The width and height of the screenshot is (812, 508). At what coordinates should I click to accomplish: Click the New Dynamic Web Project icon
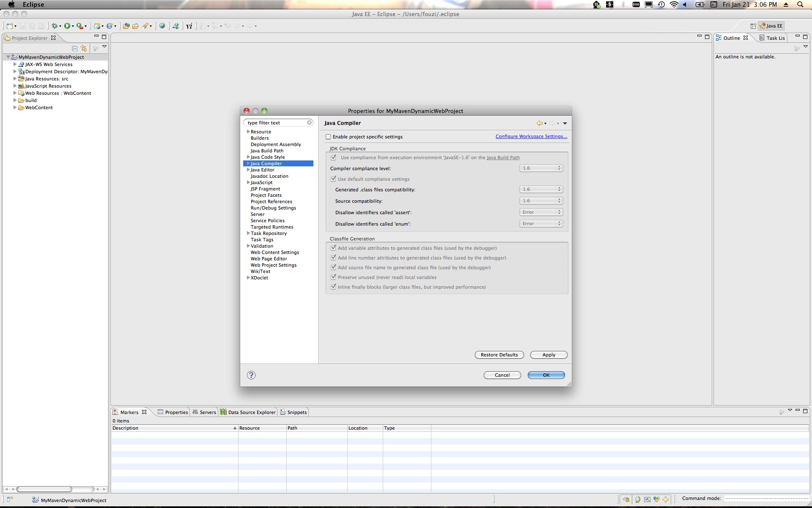tap(97, 26)
